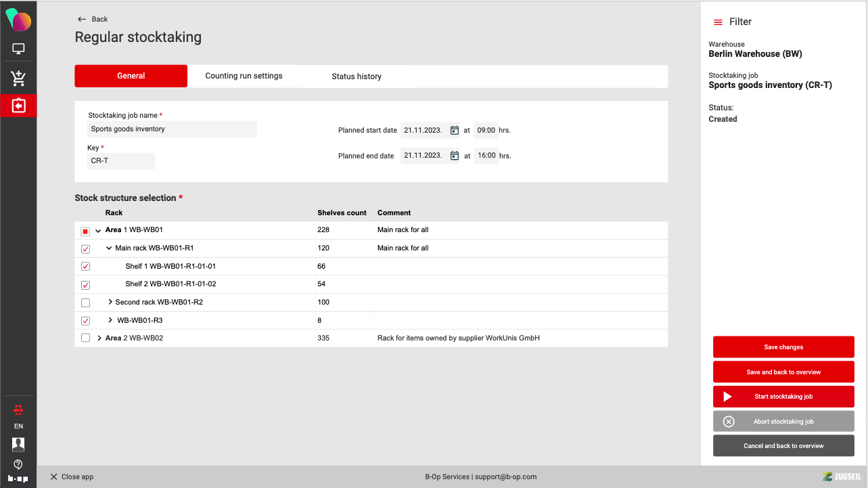Collapse the Area 1 WB-WB01 tree node
This screenshot has height=488, width=868.
click(99, 231)
